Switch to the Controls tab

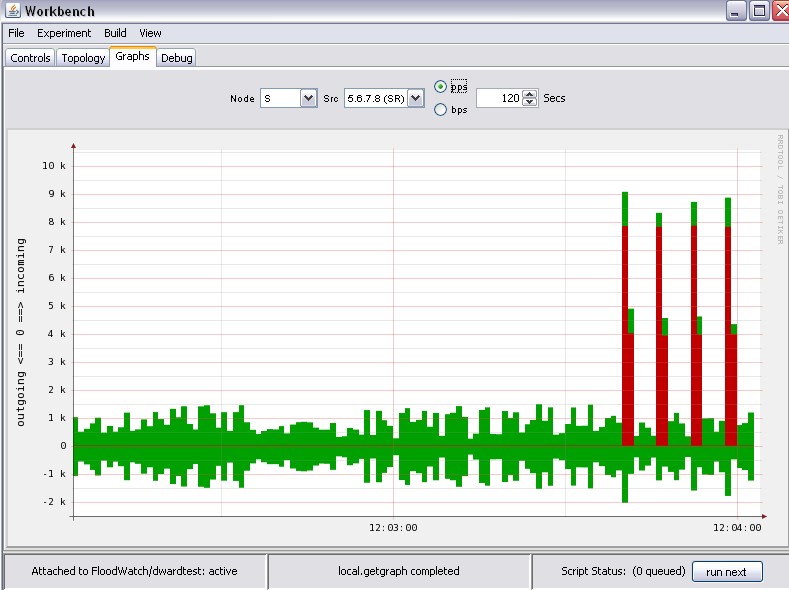30,58
